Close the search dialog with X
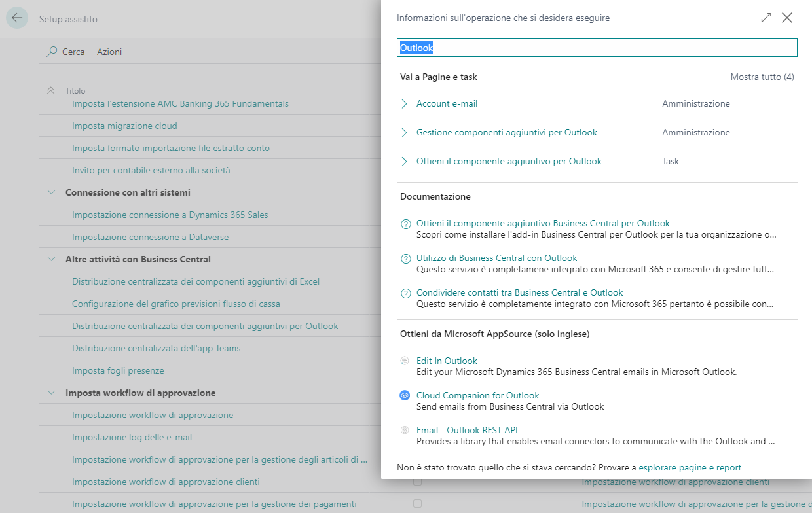812x513 pixels. [x=787, y=18]
